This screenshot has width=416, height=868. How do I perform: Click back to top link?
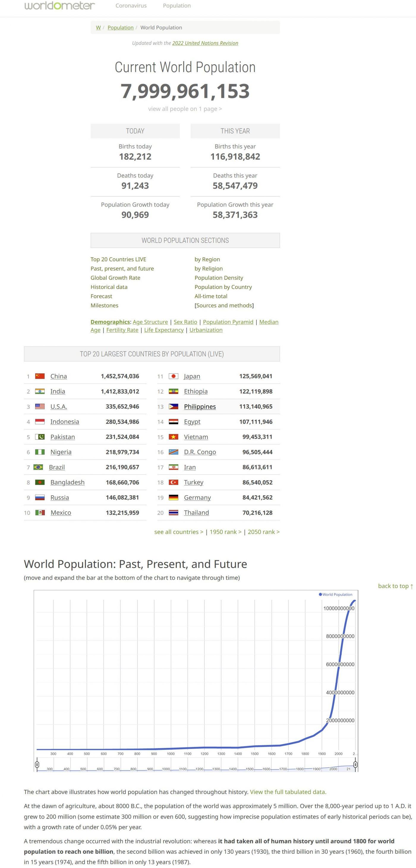(x=395, y=586)
